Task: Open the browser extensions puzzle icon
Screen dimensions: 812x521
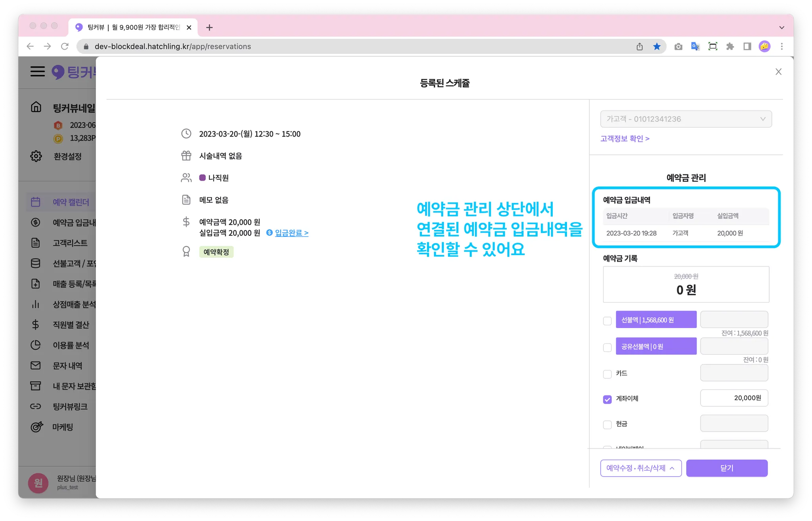Action: click(730, 47)
